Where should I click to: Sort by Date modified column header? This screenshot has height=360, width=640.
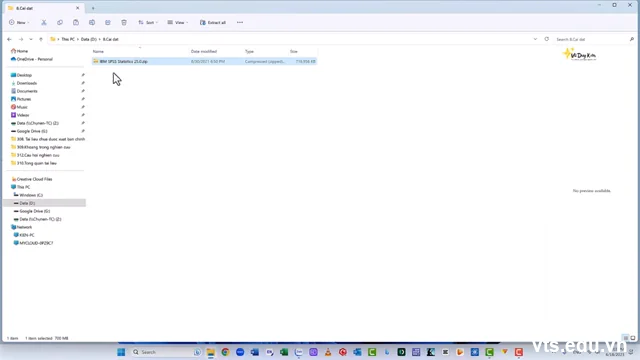tap(204, 51)
